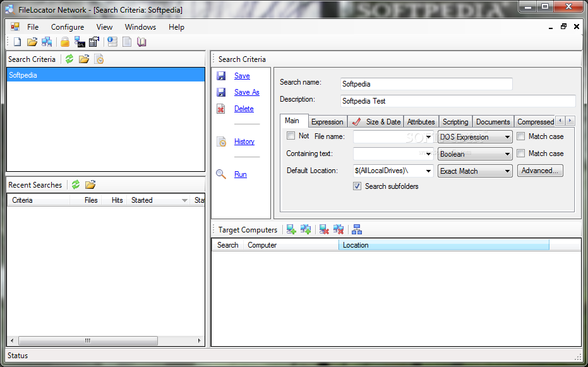
Task: Click folder icon in Recent Searches header
Action: coord(90,184)
